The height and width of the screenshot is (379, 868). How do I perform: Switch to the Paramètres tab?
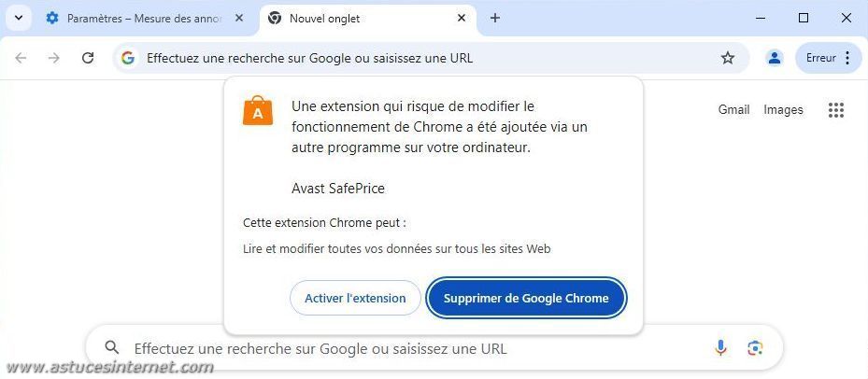(x=144, y=19)
